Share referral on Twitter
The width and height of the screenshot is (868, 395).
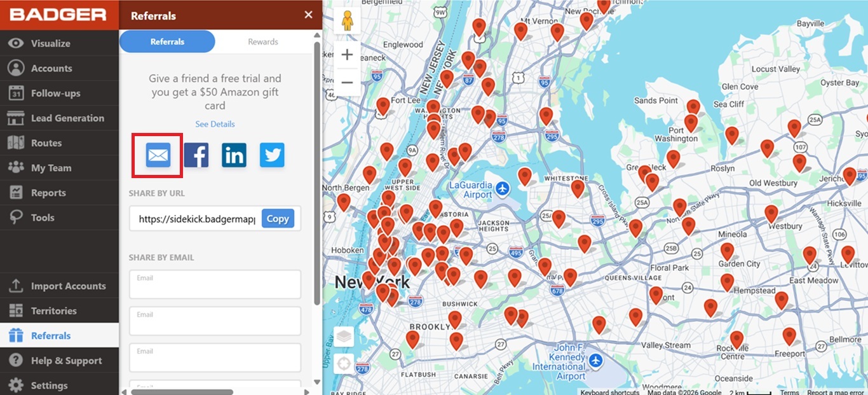(272, 155)
